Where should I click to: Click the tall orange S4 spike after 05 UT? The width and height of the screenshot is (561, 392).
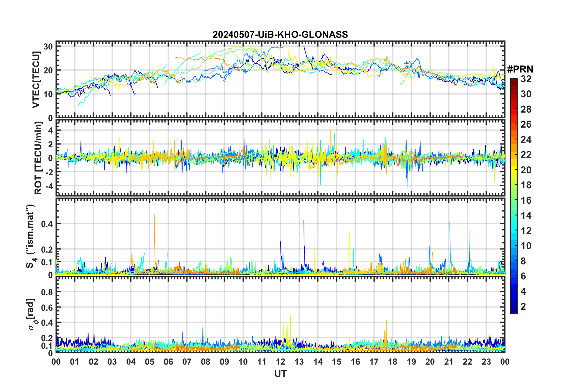[154, 236]
